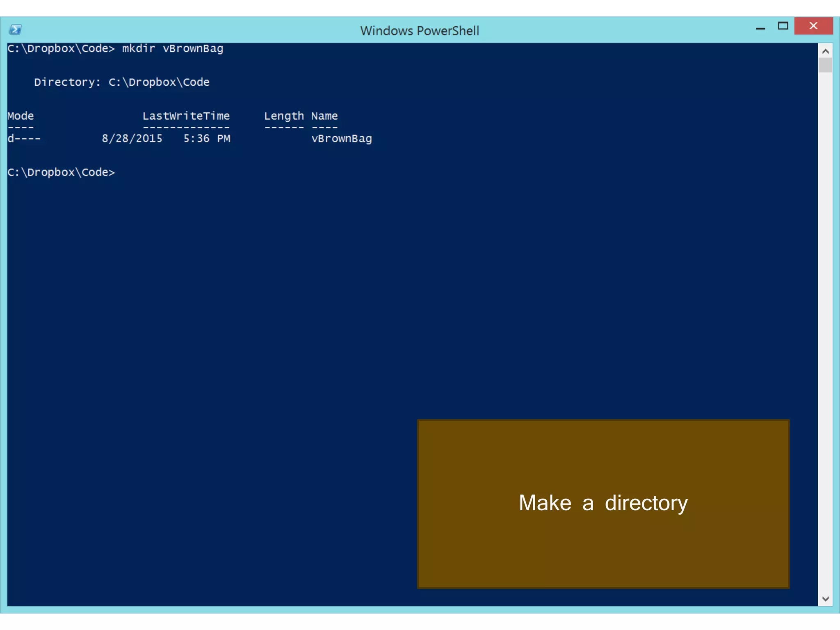The height and width of the screenshot is (630, 840).
Task: Click the empty C:\Dropbox\Code> prompt line
Action: coord(62,172)
